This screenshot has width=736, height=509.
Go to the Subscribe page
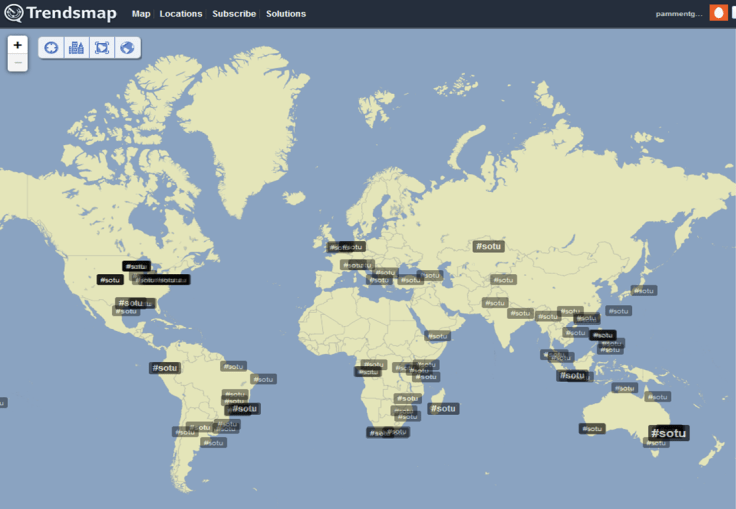(x=234, y=14)
